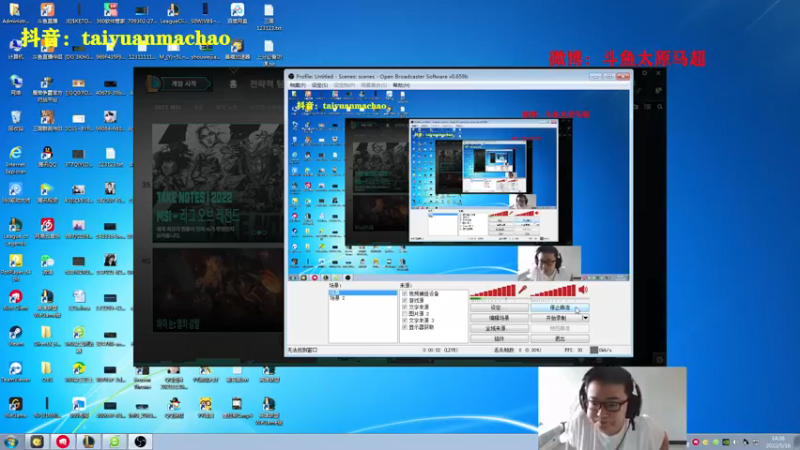This screenshot has width=800, height=450.
Task: Open 百度网盘 desktop shortcut
Action: point(237,13)
